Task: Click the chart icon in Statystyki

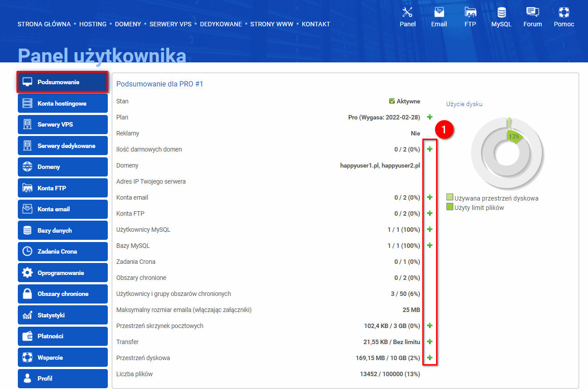Action: pos(28,315)
